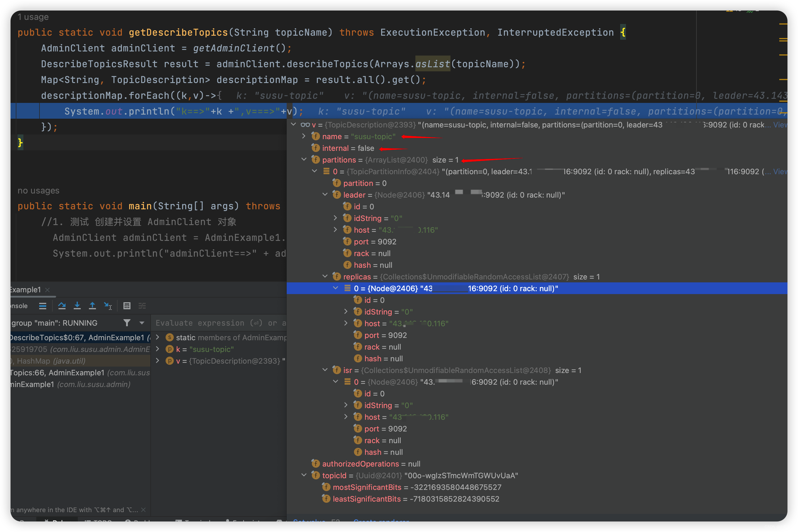This screenshot has height=532, width=798.
Task: Click the field icon of leastSignificantBits
Action: (326, 499)
